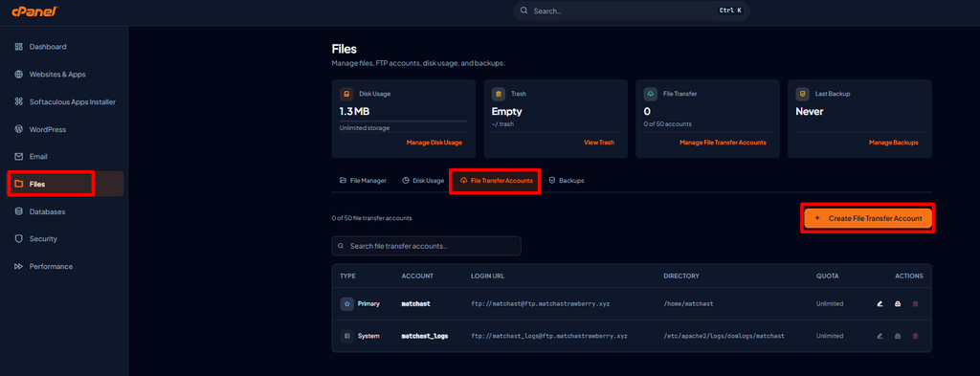Image resolution: width=980 pixels, height=376 pixels.
Task: Click Create File Transfer Account button
Action: coord(868,218)
